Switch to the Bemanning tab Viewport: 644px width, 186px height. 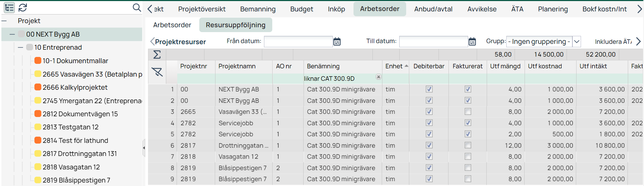point(258,9)
